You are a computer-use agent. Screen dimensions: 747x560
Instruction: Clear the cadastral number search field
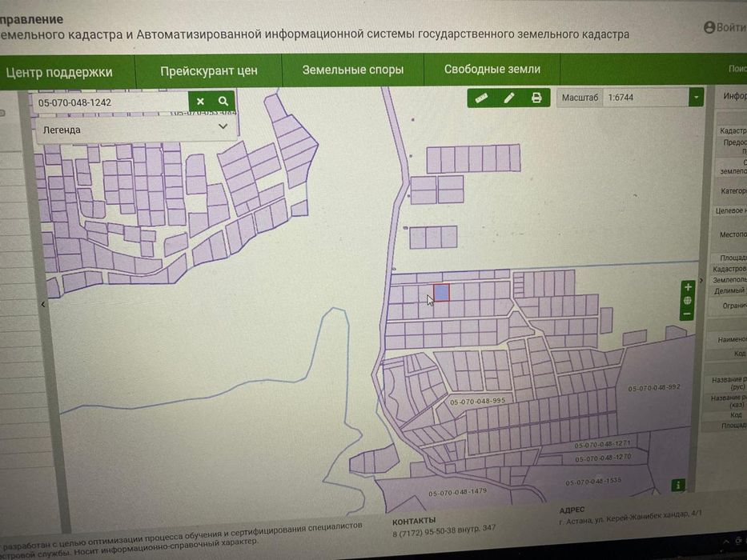pos(200,102)
